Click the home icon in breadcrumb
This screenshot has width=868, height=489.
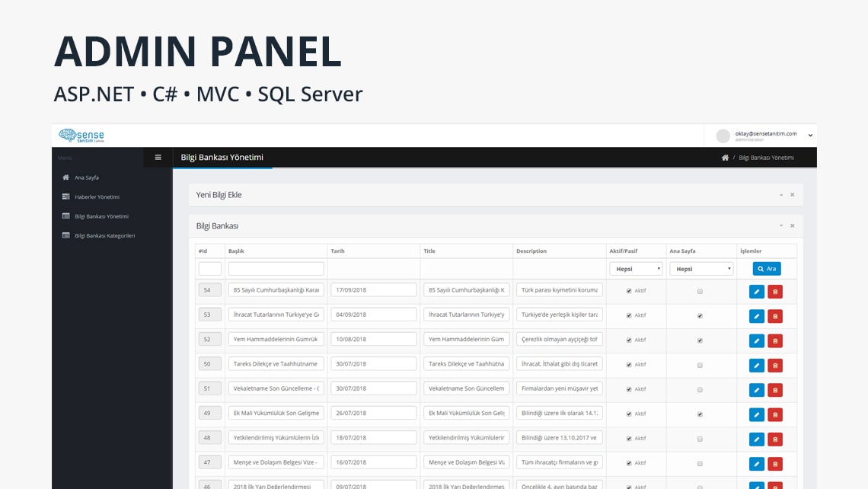(x=725, y=158)
